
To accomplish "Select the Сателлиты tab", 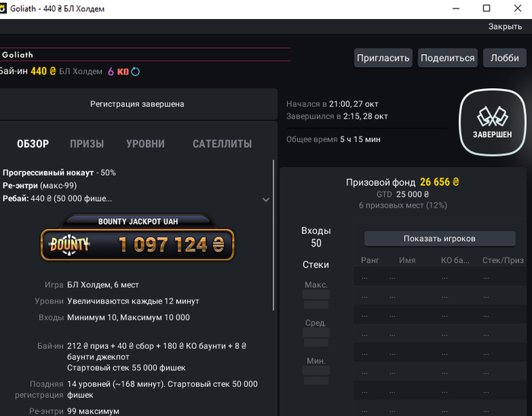I will [x=222, y=144].
